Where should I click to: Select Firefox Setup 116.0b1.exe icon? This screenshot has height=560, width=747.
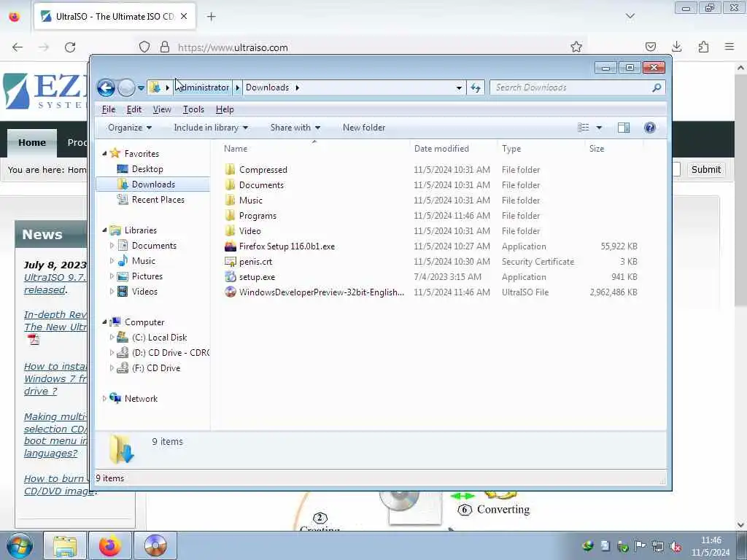pos(230,246)
